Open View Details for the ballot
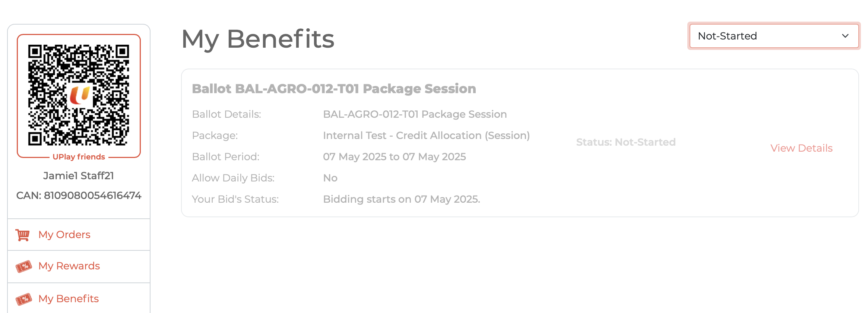 click(801, 148)
